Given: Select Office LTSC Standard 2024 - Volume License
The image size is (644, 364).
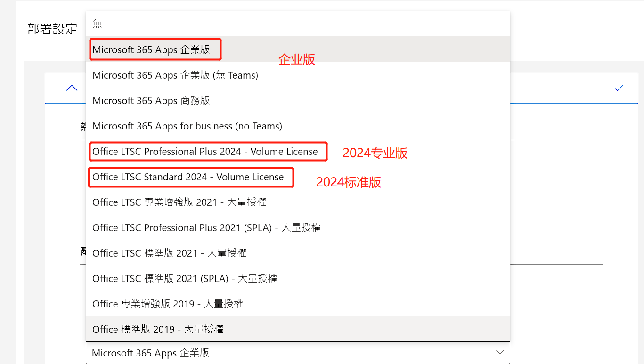Looking at the screenshot, I should pyautogui.click(x=298, y=177).
